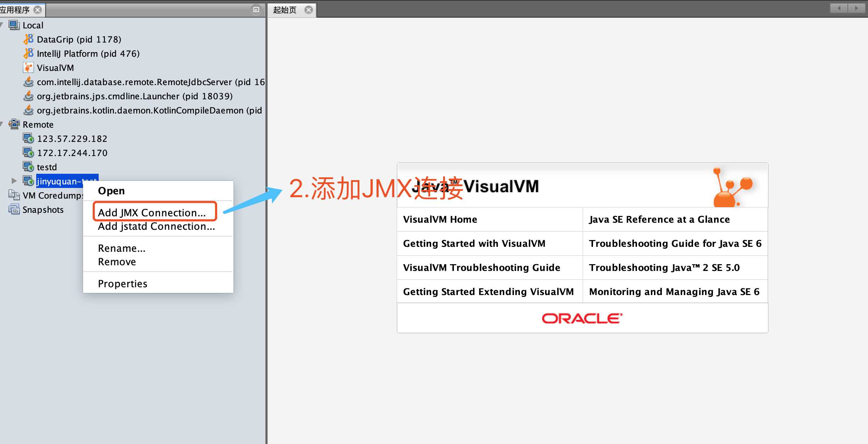The height and width of the screenshot is (444, 868).
Task: Switch to the 起始页 tab
Action: pyautogui.click(x=285, y=10)
